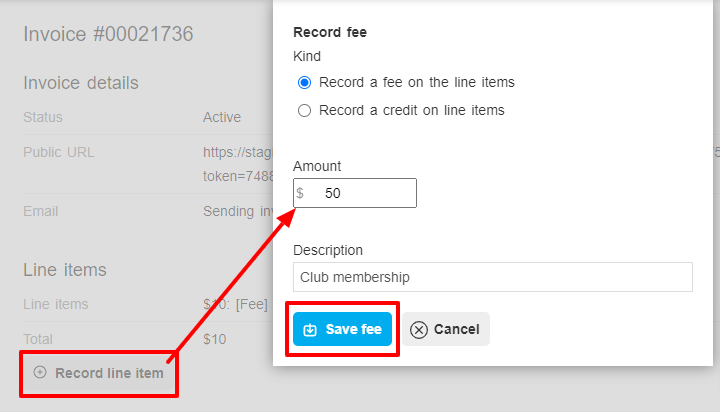Choose "Record a credit on line items" option
The width and height of the screenshot is (720, 412).
tap(304, 111)
